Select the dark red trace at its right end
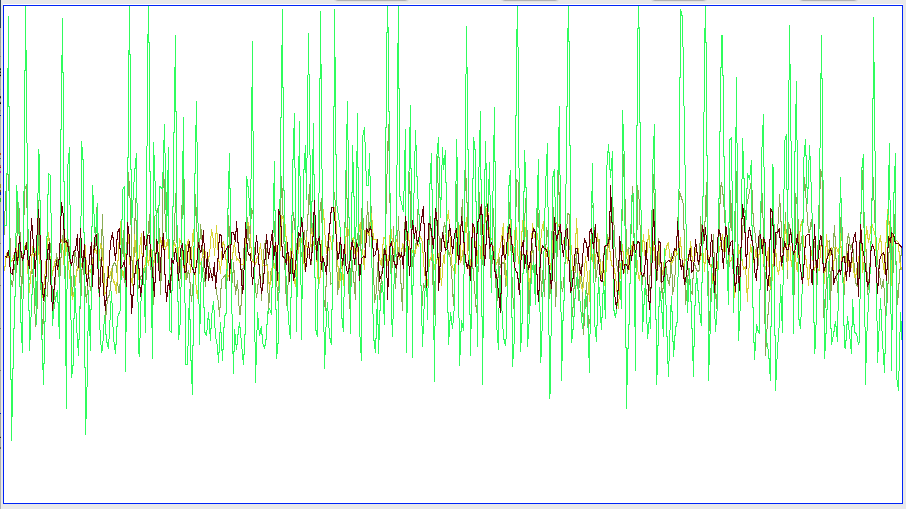 click(x=899, y=246)
